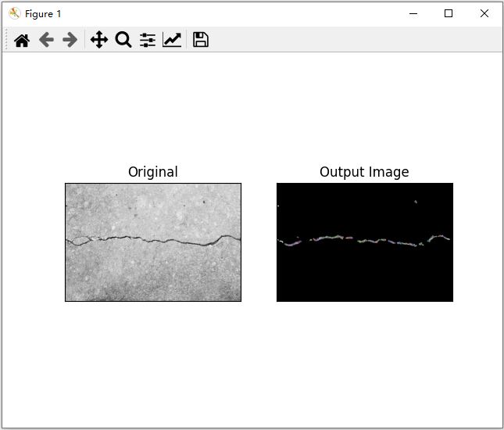The image size is (504, 430).
Task: Click the 'Figure 1' window title
Action: tap(43, 14)
